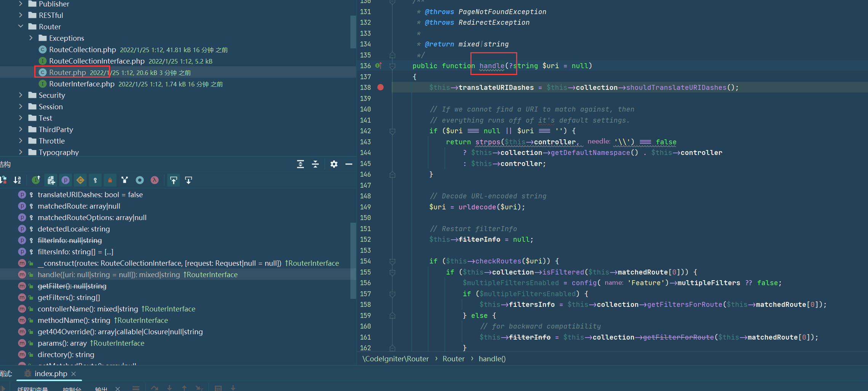Click property icon beside translateURIDashes
This screenshot has width=868, height=391.
coord(22,195)
